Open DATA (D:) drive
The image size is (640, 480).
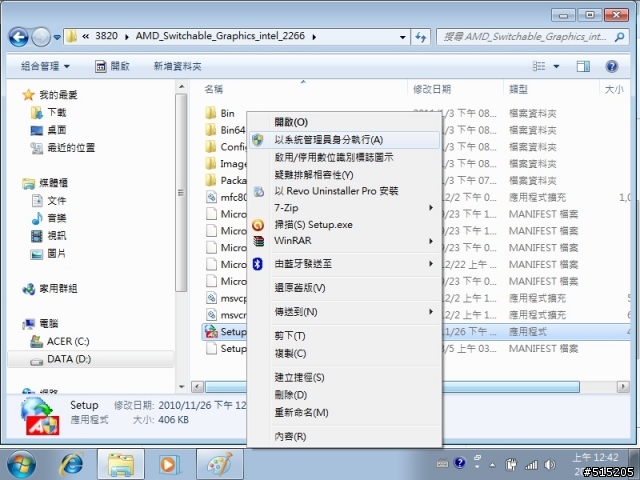point(60,359)
